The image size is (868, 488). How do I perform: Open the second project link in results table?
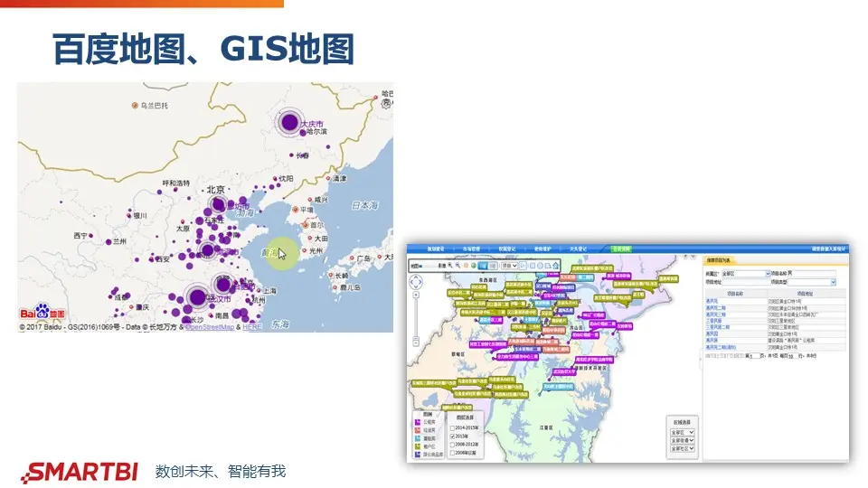pyautogui.click(x=716, y=307)
